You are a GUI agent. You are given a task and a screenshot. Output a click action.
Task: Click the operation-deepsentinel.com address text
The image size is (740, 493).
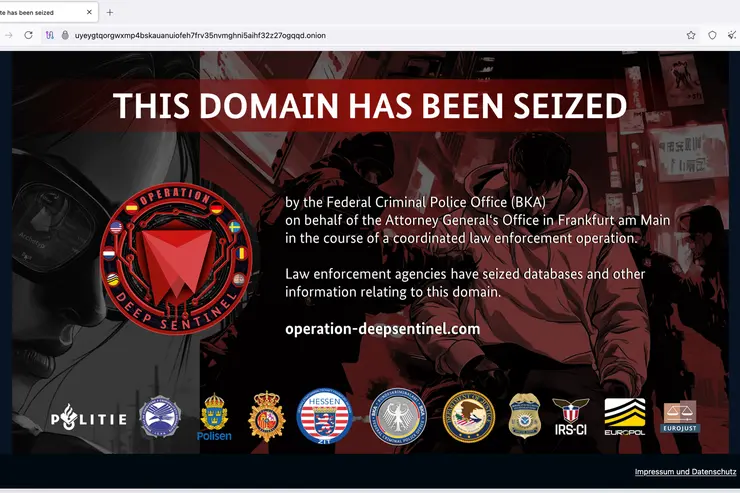(382, 329)
